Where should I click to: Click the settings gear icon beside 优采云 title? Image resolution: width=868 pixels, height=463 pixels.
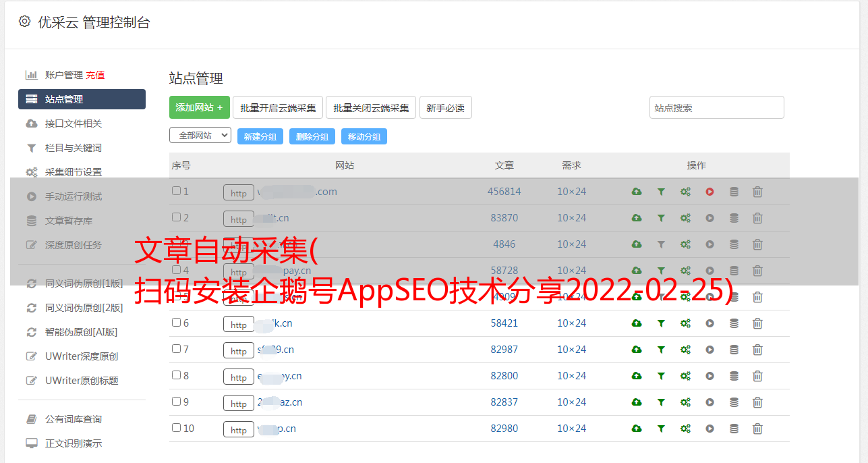(25, 22)
